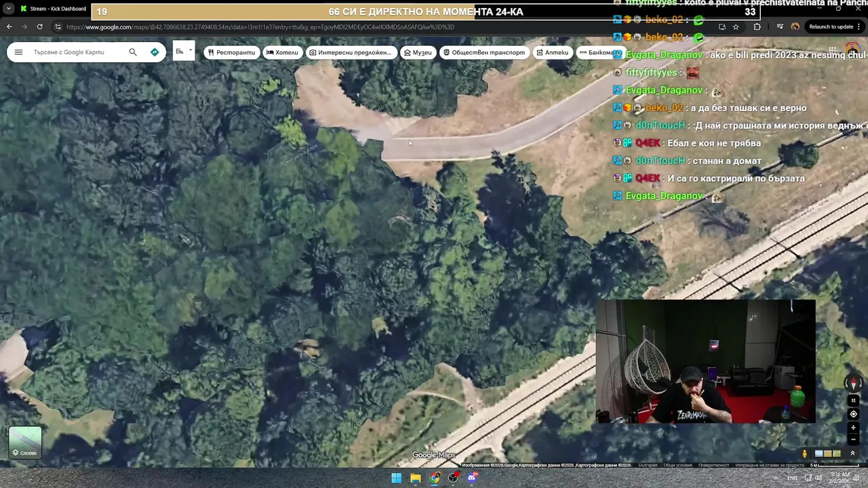The height and width of the screenshot is (488, 868).
Task: Open the taskbar clock and date
Action: click(x=840, y=477)
